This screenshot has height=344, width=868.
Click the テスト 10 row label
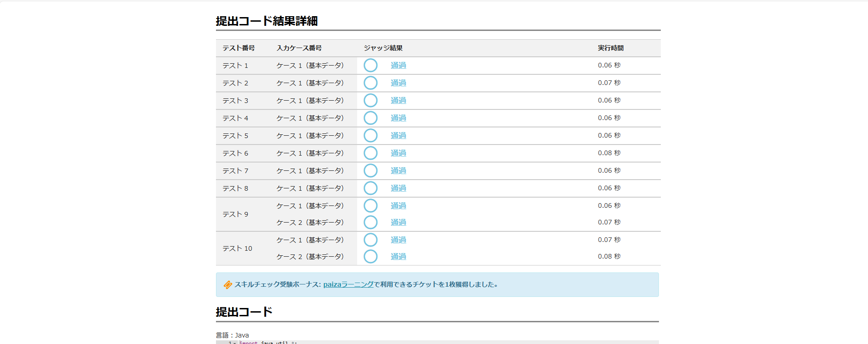(x=237, y=248)
